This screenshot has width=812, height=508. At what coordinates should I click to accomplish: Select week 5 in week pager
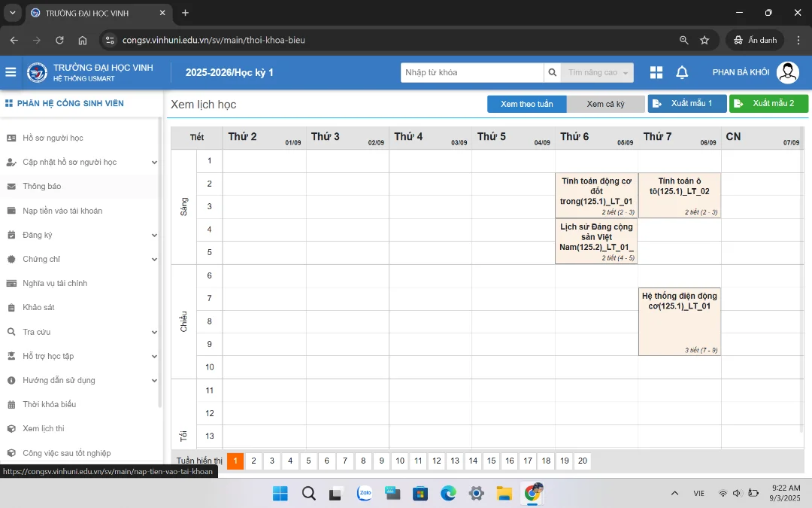tap(308, 461)
